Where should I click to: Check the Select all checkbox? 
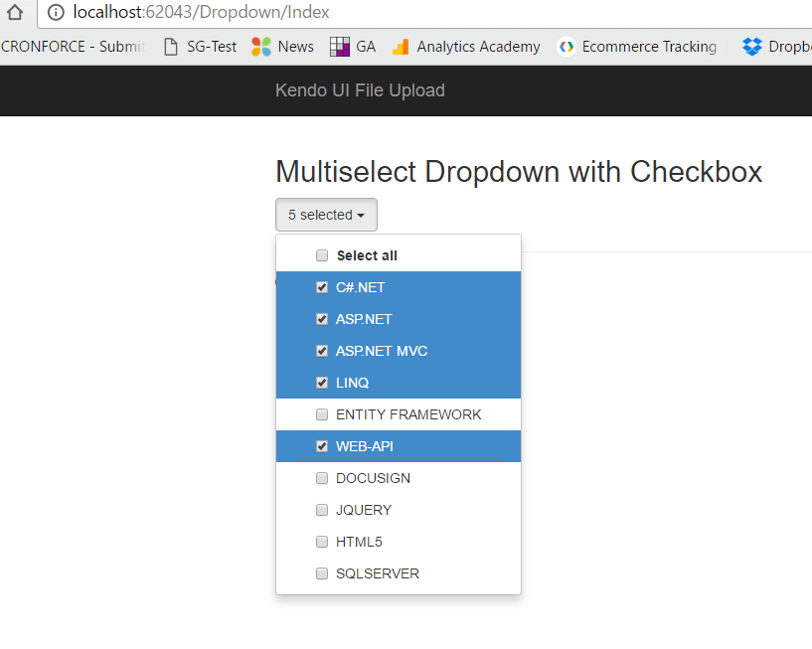click(x=322, y=255)
